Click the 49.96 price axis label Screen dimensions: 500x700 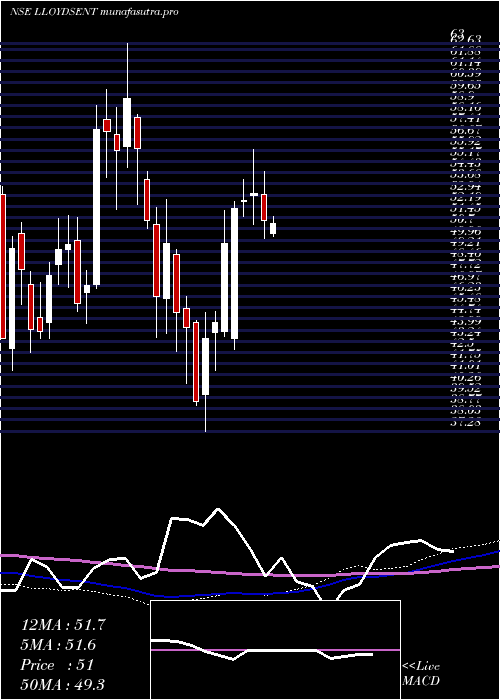pos(465,232)
